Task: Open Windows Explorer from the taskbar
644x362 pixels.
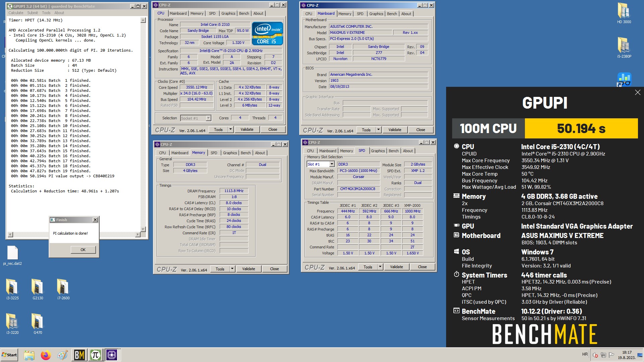Action: pos(29,355)
